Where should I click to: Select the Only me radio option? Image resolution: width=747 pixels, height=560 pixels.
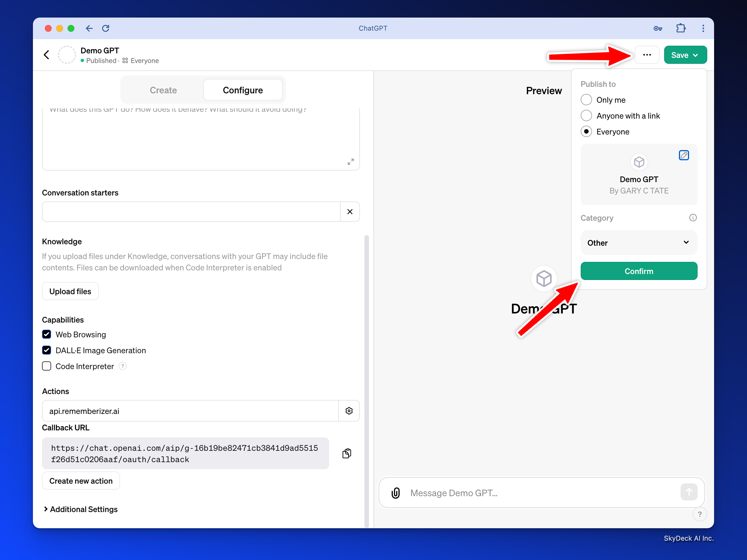586,100
